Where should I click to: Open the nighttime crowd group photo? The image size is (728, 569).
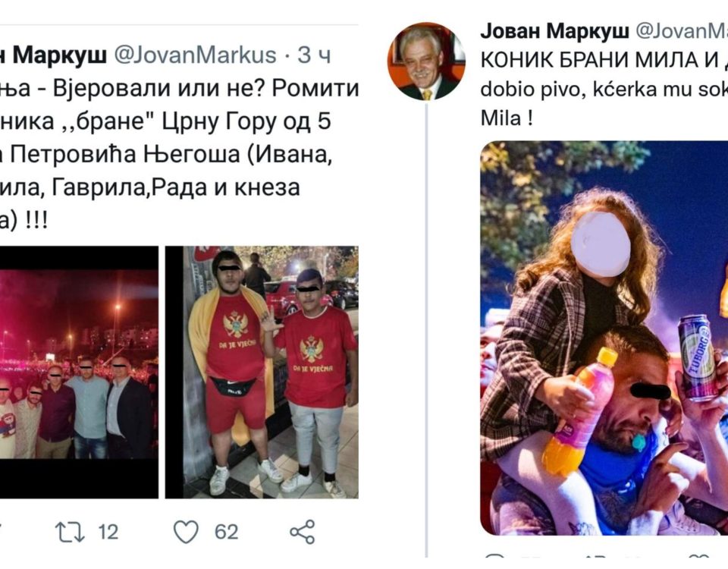tap(79, 373)
